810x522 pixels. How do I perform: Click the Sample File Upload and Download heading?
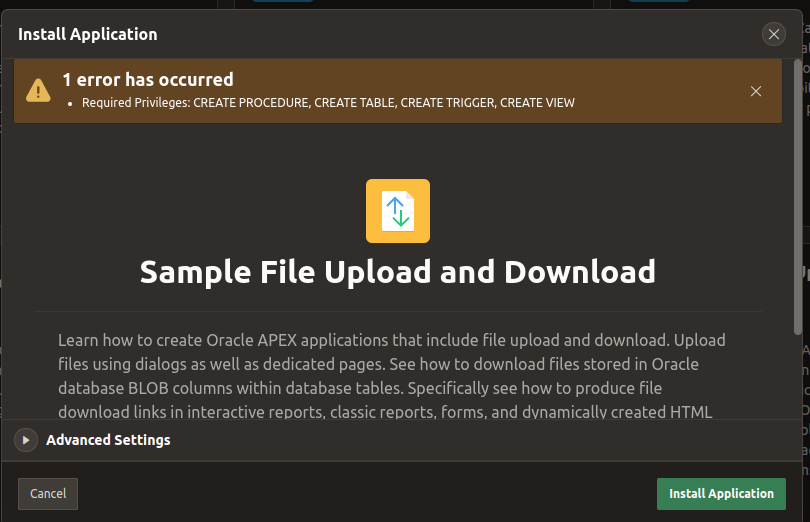[x=398, y=271]
